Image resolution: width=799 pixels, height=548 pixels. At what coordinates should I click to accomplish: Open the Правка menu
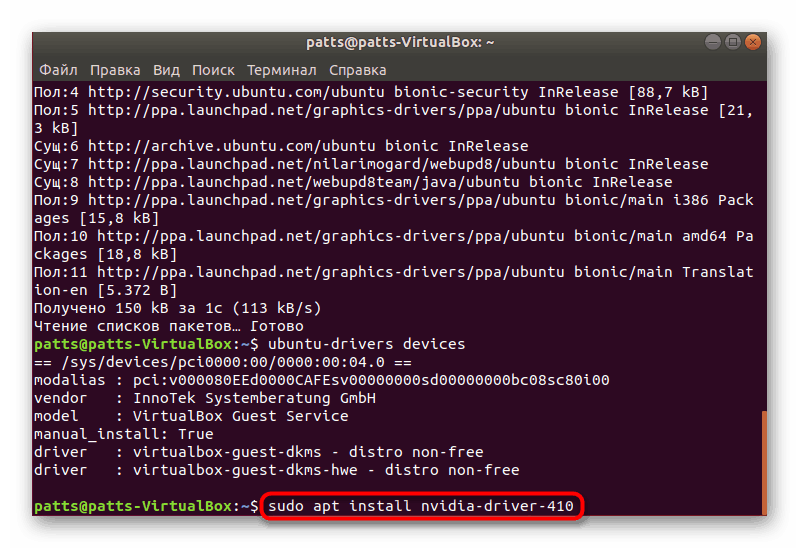pyautogui.click(x=115, y=70)
